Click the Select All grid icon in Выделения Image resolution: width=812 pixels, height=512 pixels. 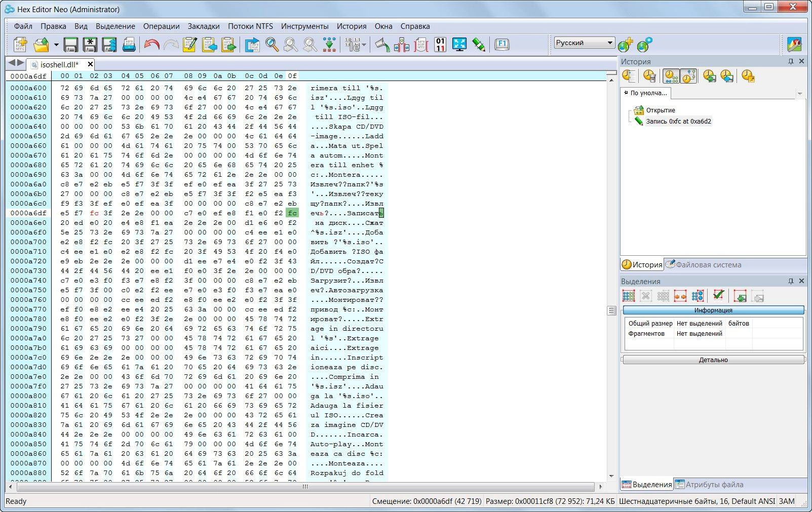(628, 296)
